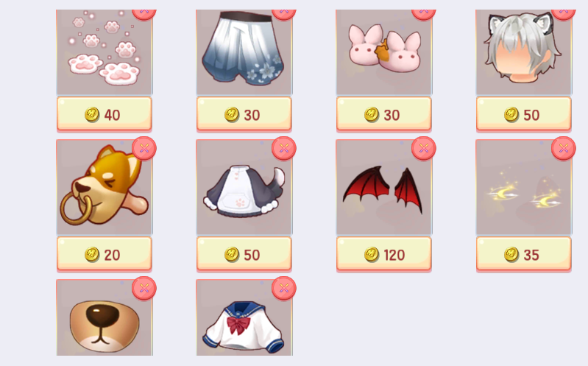The width and height of the screenshot is (588, 366).
Task: Buy the sparkle effect for 35 coins
Action: point(524,254)
